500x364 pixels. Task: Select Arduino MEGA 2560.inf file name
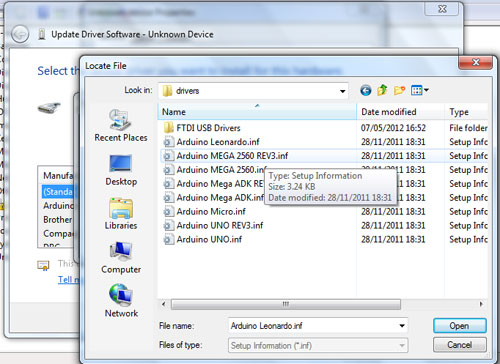(221, 170)
